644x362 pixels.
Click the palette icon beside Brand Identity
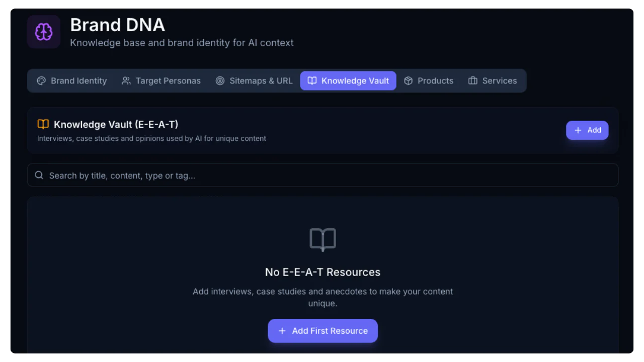click(41, 81)
